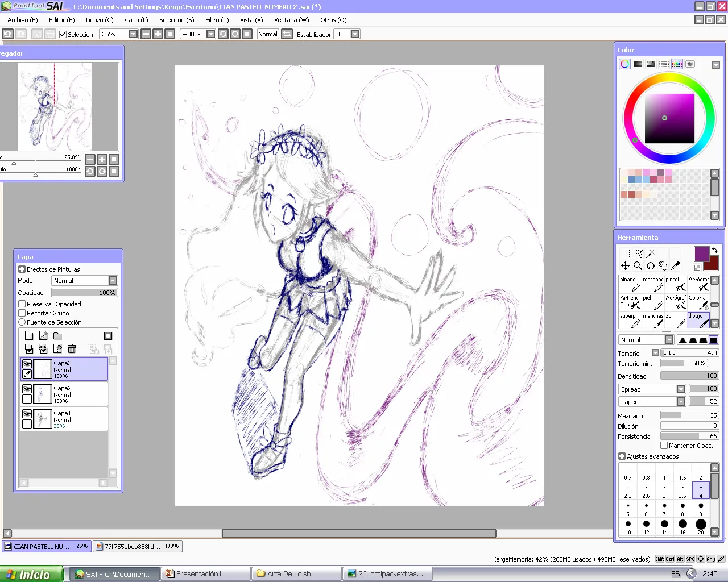Open the Inicio start button
This screenshot has height=582, width=728.
coord(31,574)
